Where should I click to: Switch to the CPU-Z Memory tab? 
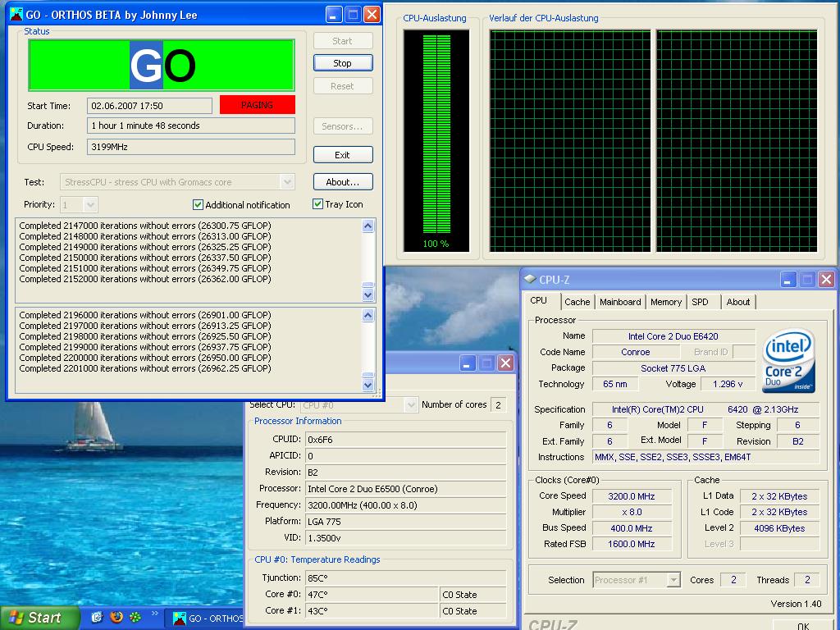pos(666,302)
